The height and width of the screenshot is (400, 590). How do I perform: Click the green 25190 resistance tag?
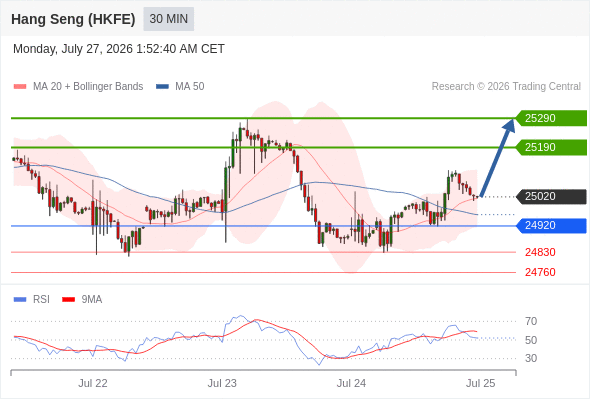click(x=551, y=147)
